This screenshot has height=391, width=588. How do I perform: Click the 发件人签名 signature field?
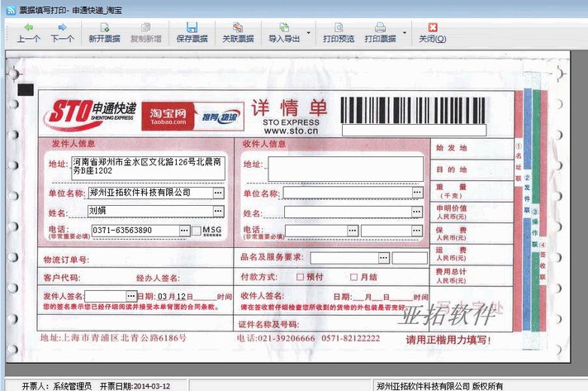[106, 297]
